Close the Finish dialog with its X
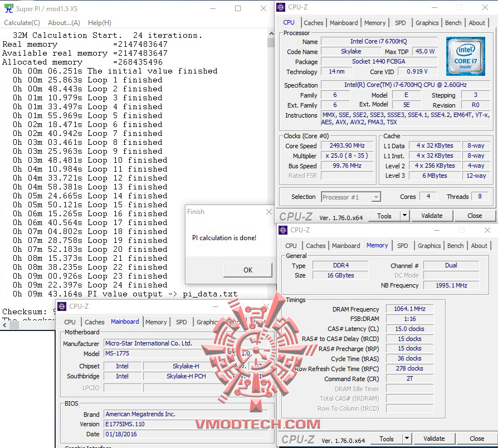Viewport: 498px width, 448px height. click(x=269, y=212)
